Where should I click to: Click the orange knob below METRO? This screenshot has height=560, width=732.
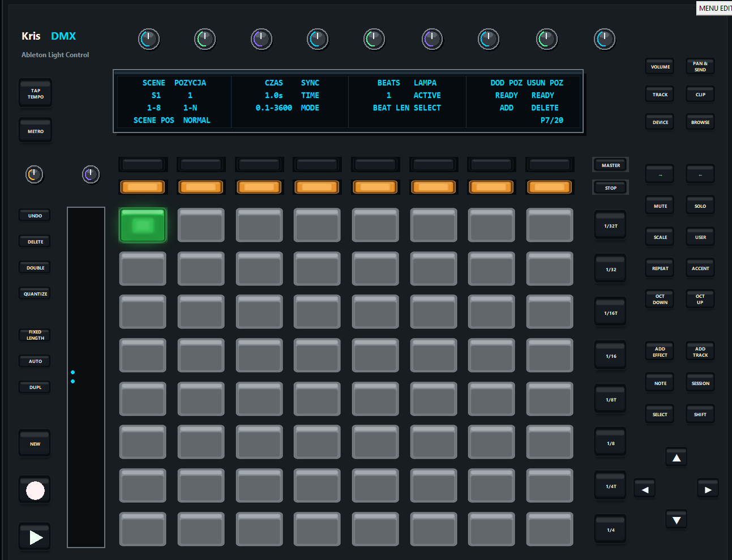[34, 174]
